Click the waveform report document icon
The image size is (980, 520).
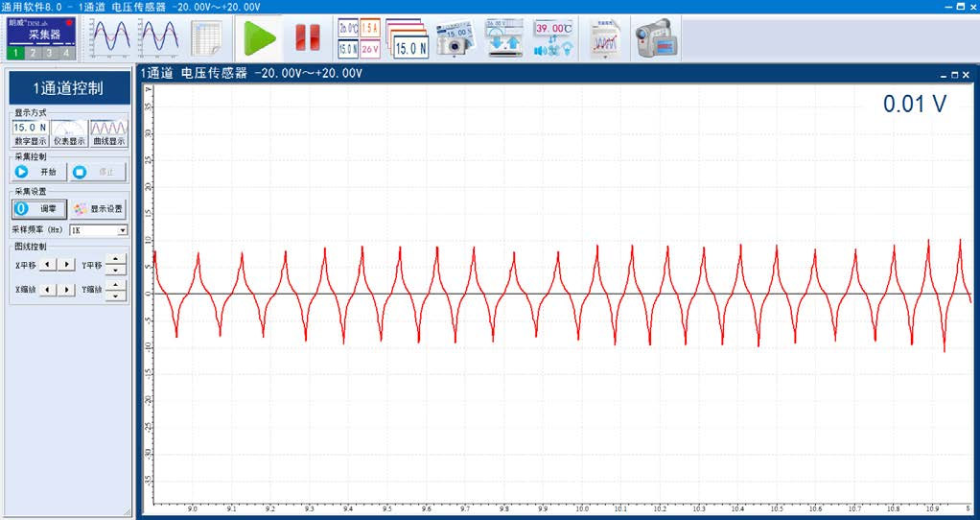tap(604, 37)
